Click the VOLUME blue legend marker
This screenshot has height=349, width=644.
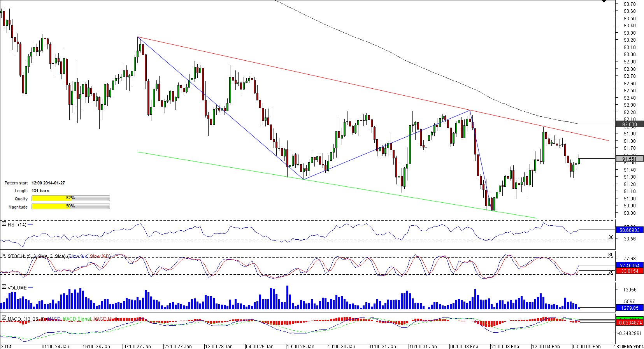point(31,288)
